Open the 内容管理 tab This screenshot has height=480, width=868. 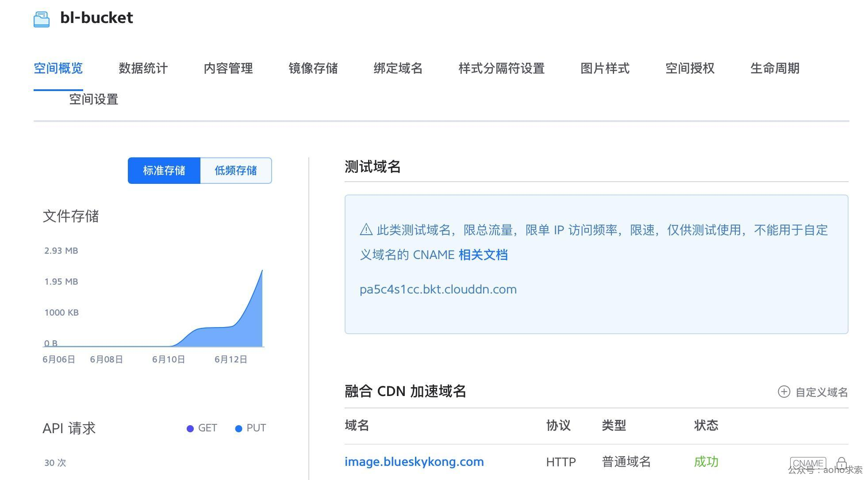click(x=228, y=69)
